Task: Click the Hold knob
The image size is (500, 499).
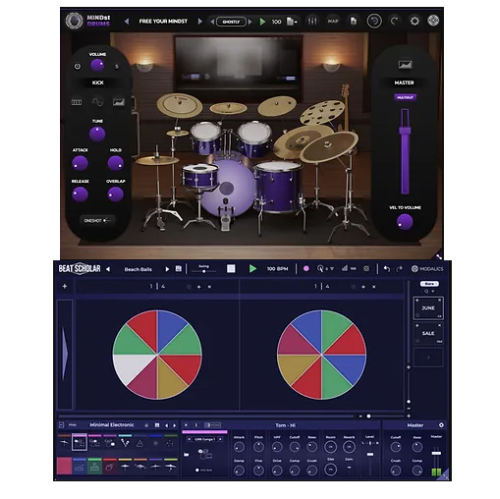Action: (x=116, y=163)
